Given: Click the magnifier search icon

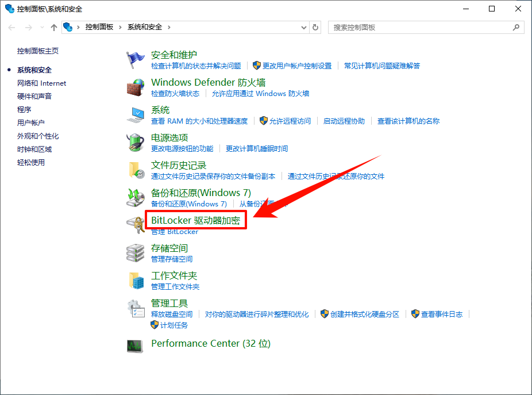Looking at the screenshot, I should point(516,27).
